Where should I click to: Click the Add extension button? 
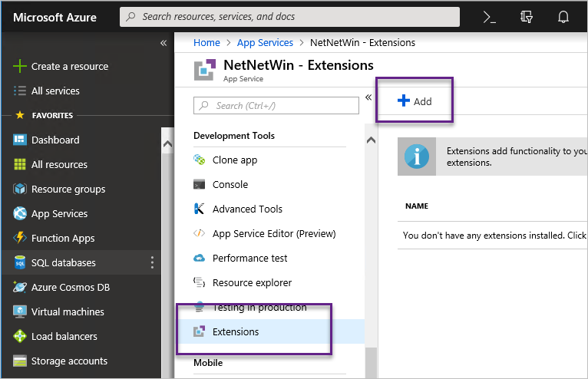pos(415,101)
